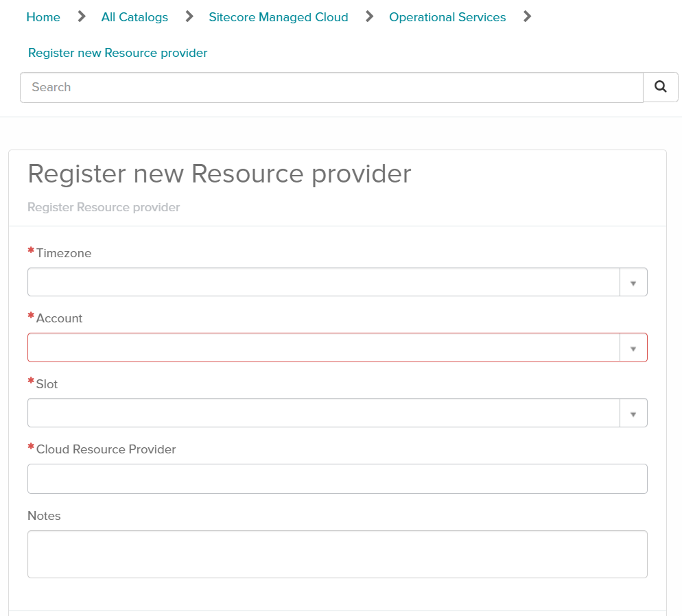Open Operational Services breadcrumb link
Image resolution: width=682 pixels, height=616 pixels.
pos(447,17)
